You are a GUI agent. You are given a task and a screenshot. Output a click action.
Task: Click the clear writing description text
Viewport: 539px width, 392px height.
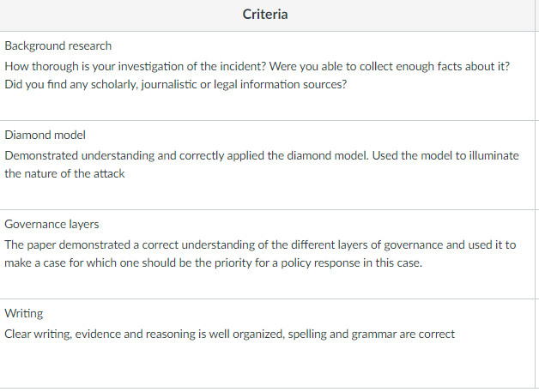pyautogui.click(x=230, y=335)
